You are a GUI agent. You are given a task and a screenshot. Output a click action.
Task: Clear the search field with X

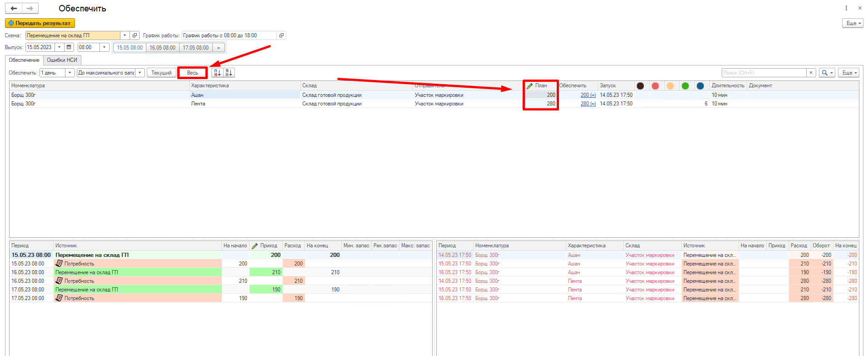click(x=811, y=73)
